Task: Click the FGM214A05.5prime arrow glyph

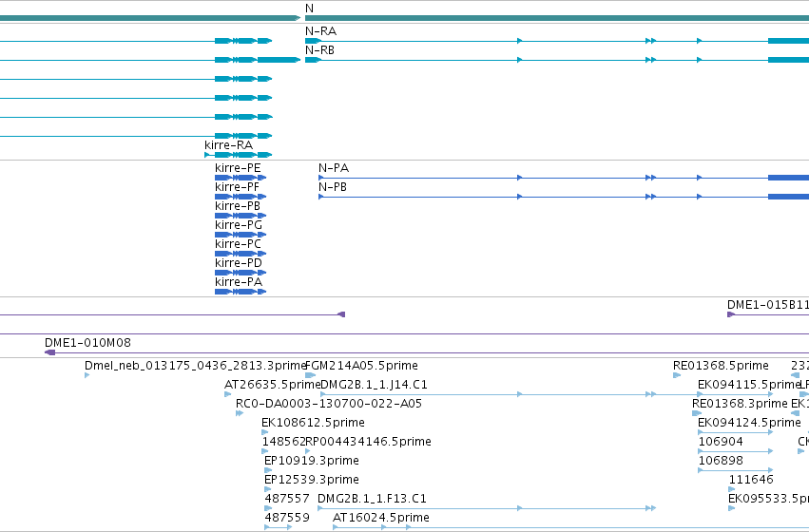Action: [310, 375]
